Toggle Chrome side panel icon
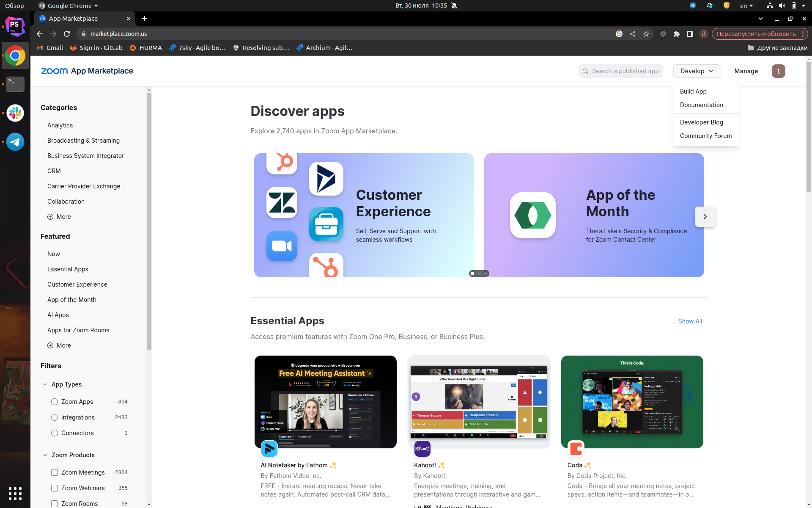The width and height of the screenshot is (812, 508). click(690, 34)
